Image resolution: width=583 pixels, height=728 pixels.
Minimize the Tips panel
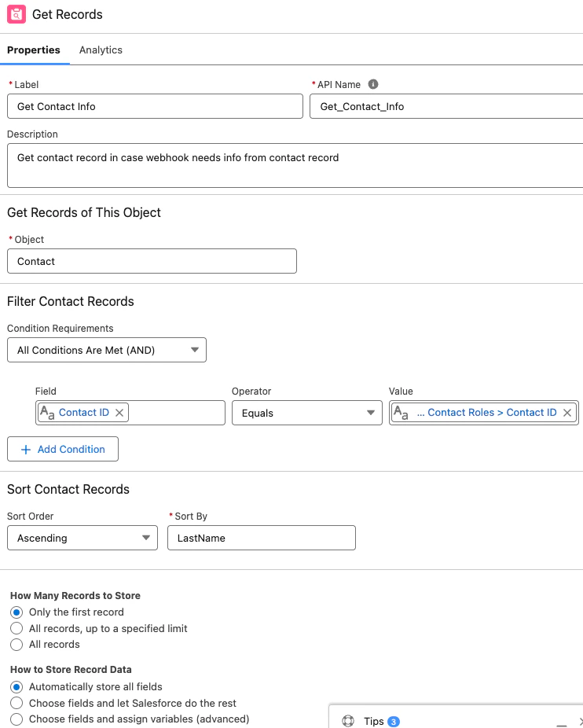(x=562, y=724)
